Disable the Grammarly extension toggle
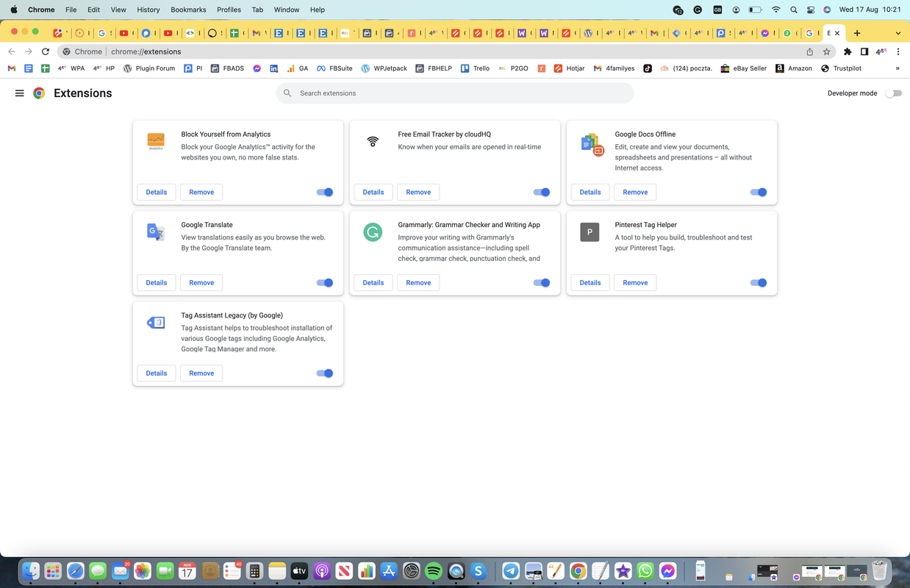910x588 pixels. [x=542, y=282]
